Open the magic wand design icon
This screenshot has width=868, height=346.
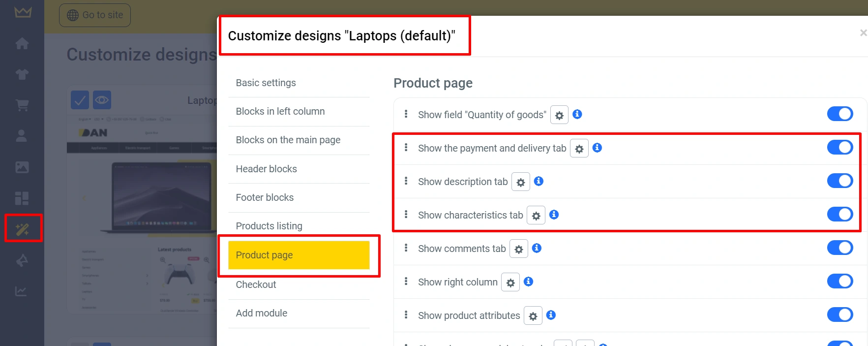(23, 229)
